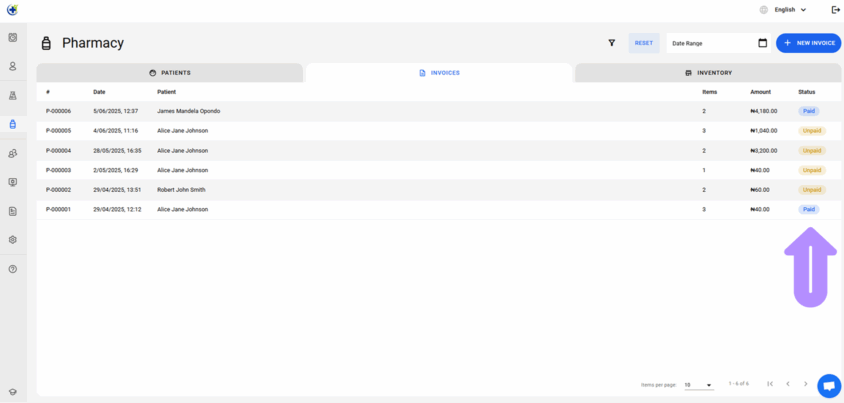Go to next page of invoices

tap(805, 384)
